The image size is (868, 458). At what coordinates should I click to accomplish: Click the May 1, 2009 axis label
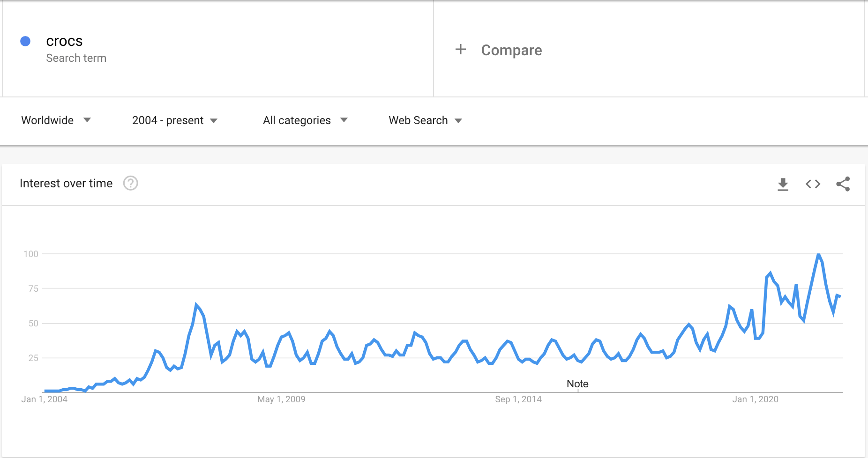(x=281, y=399)
